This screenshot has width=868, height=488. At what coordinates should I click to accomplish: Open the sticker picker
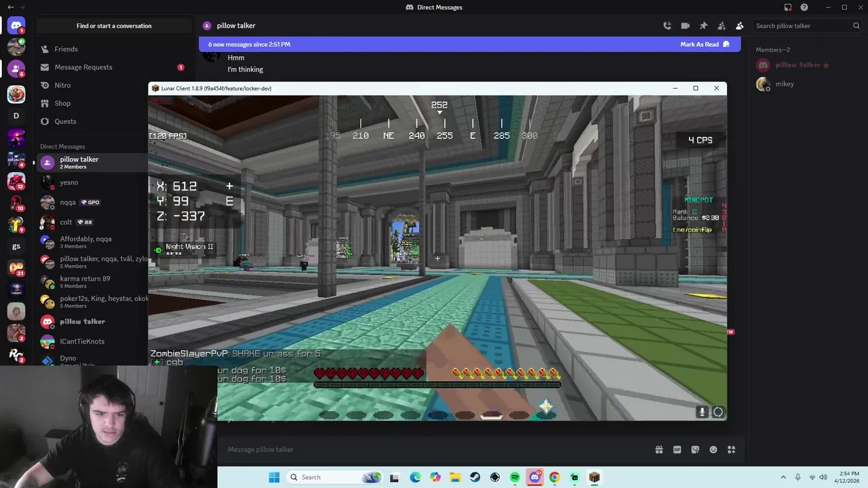click(695, 449)
